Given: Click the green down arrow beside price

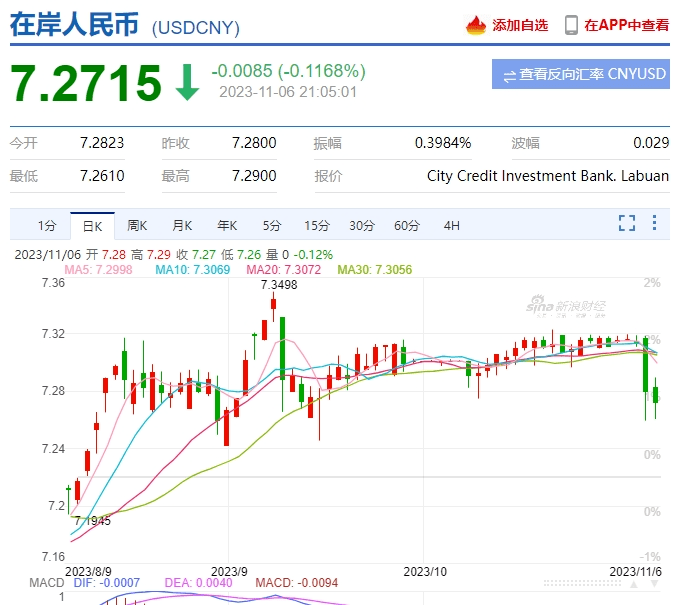Looking at the screenshot, I should point(187,83).
